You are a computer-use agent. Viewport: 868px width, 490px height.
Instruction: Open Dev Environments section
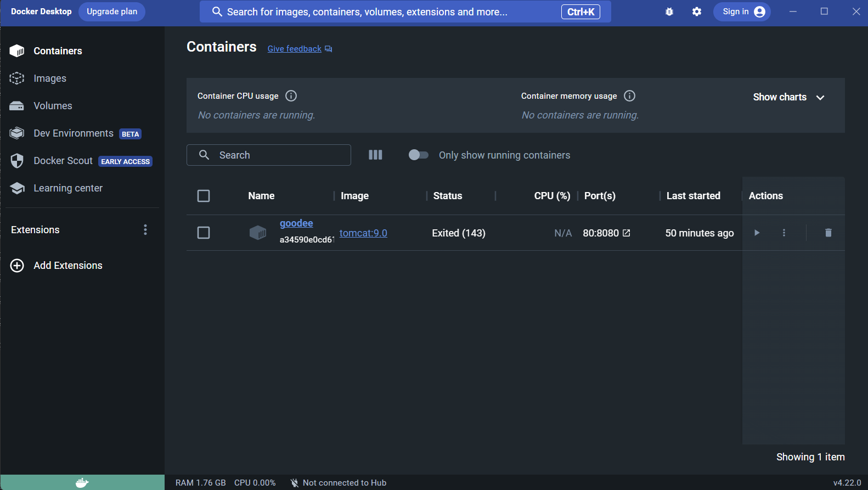tap(82, 133)
